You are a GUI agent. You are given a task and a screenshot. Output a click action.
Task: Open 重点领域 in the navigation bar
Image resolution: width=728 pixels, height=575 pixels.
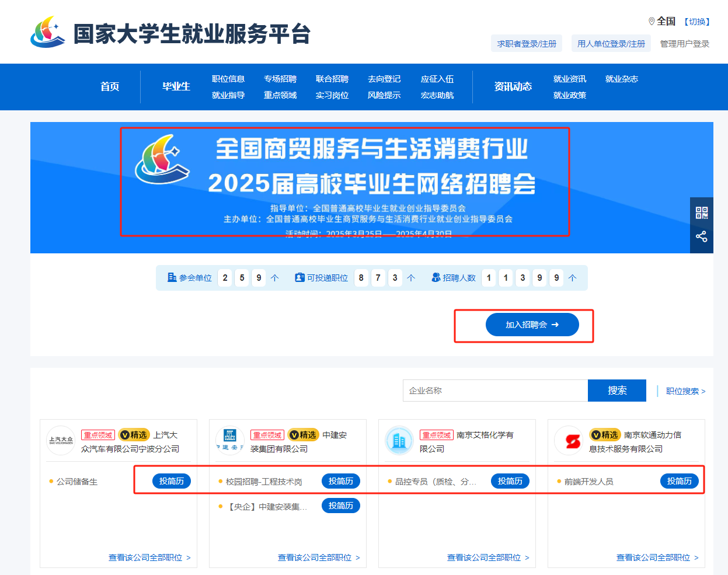[280, 95]
